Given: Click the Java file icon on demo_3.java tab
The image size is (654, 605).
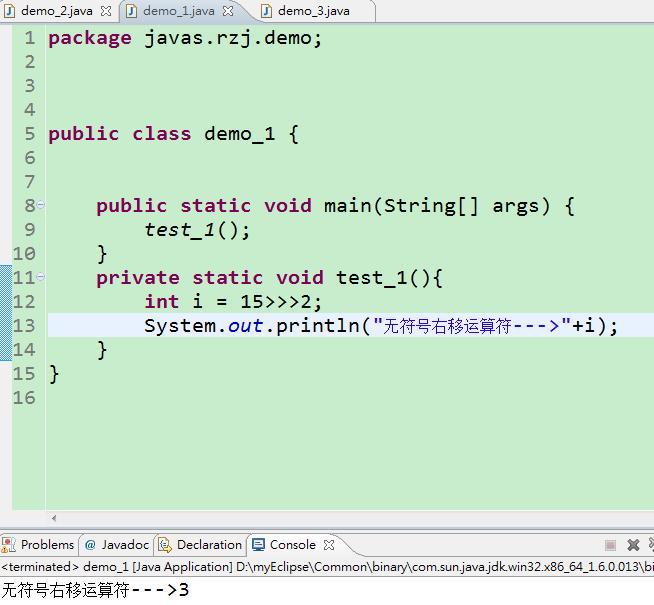Looking at the screenshot, I should click(267, 11).
